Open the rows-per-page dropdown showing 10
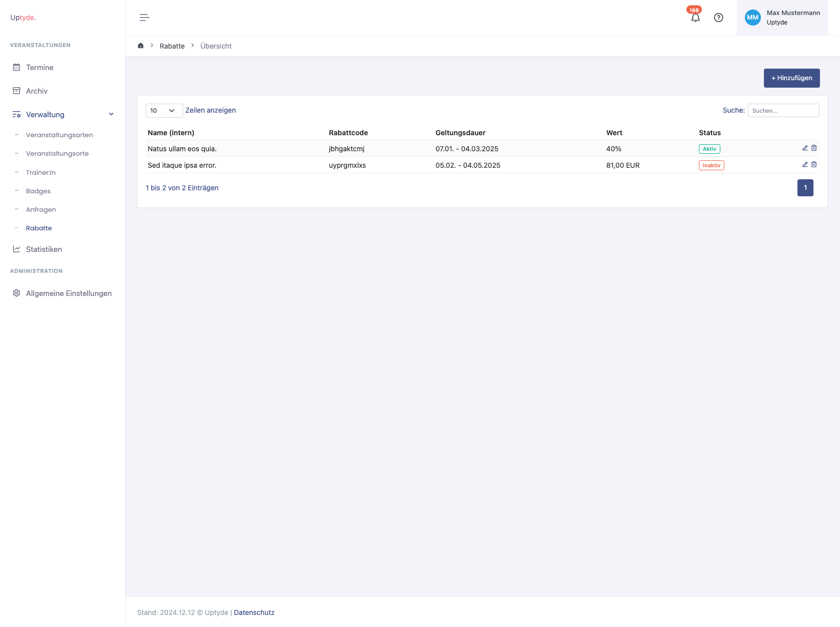Screen dimensions: 840x627 point(164,111)
